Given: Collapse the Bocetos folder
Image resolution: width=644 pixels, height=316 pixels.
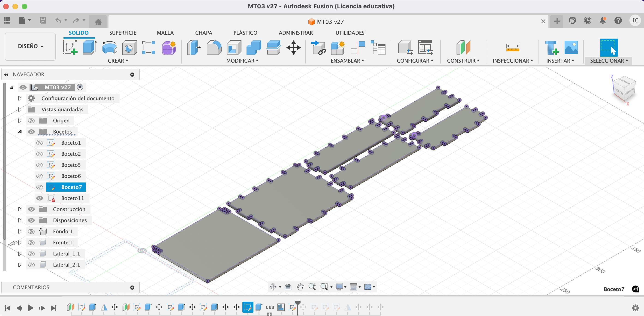Looking at the screenshot, I should point(20,132).
